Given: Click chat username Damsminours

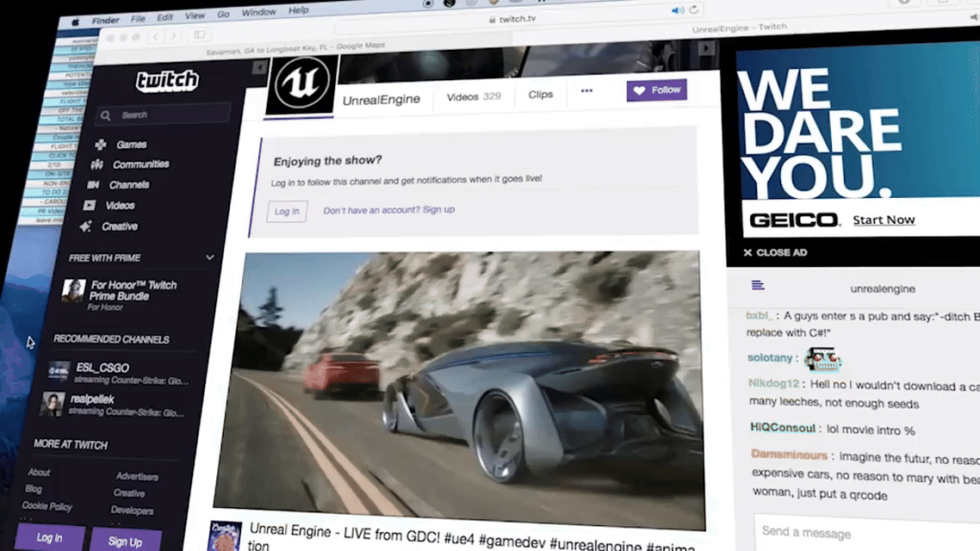Looking at the screenshot, I should coord(790,455).
